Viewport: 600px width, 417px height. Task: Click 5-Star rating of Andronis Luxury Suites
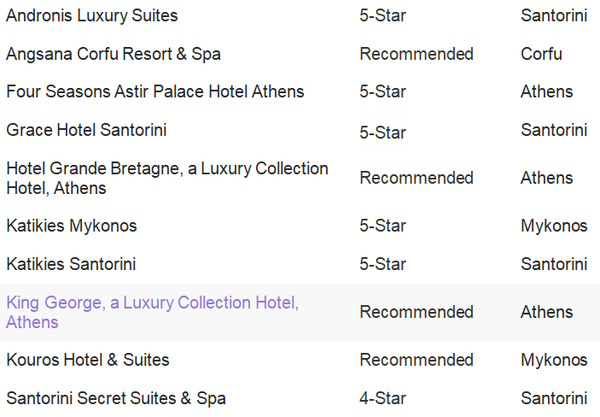[x=383, y=16]
